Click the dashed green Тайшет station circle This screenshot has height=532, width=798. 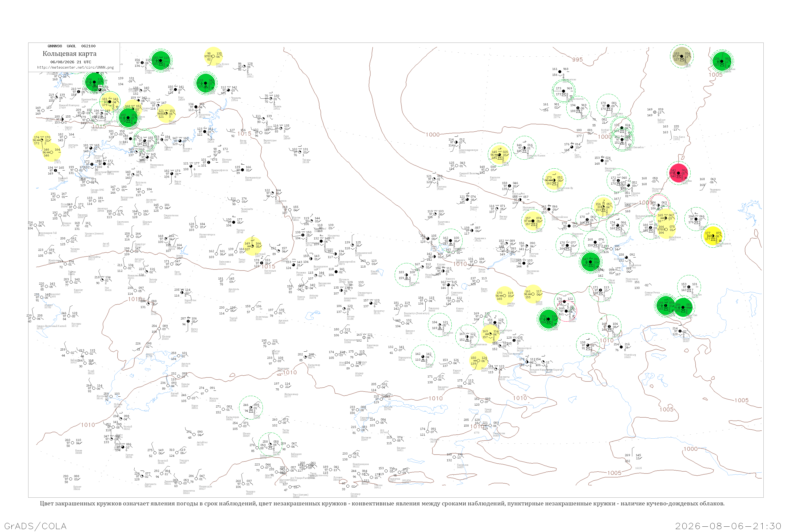(x=696, y=219)
